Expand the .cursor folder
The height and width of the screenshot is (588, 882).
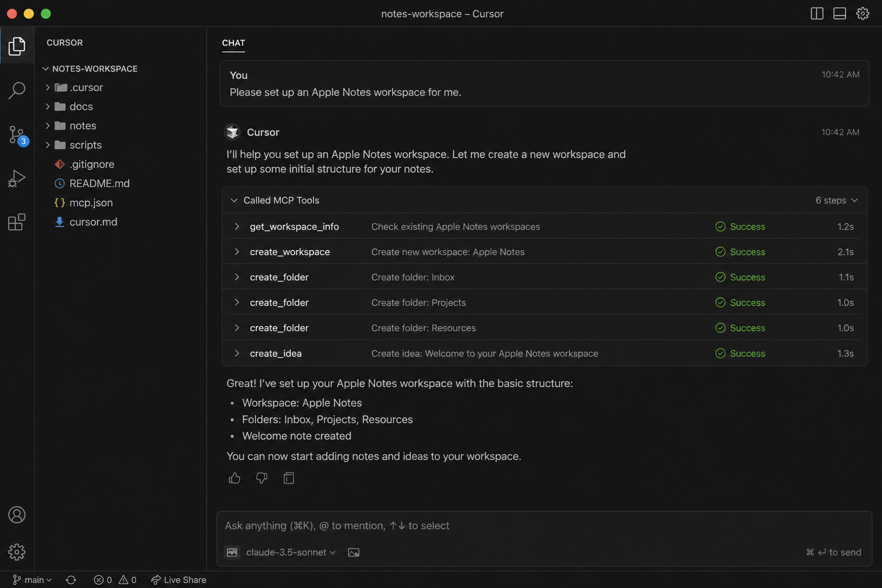[x=48, y=87]
